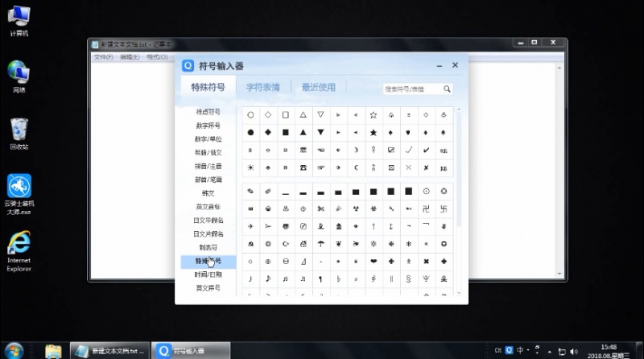Insert the hollow star ☆ symbol

(374, 115)
